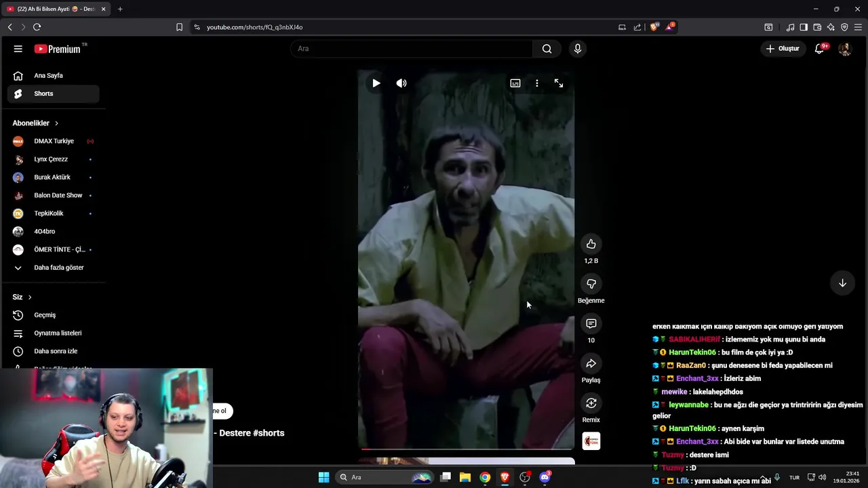Open the YouTube hamburger guide menu
The height and width of the screenshot is (488, 868).
(x=18, y=49)
